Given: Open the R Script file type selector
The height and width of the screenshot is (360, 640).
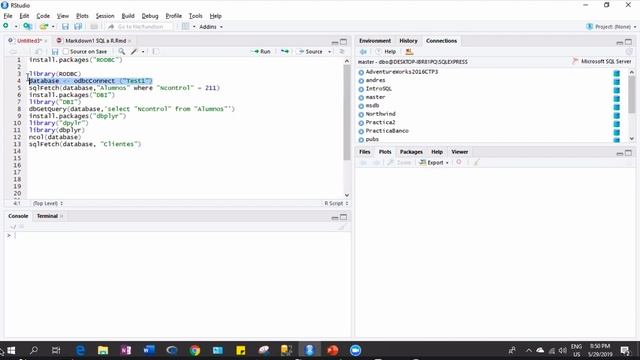Looking at the screenshot, I should [x=336, y=203].
